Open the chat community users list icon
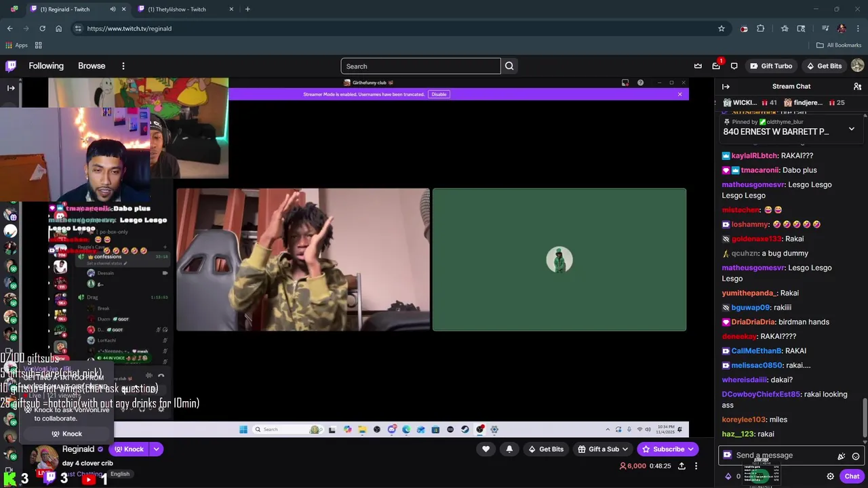The height and width of the screenshot is (488, 868). (857, 86)
